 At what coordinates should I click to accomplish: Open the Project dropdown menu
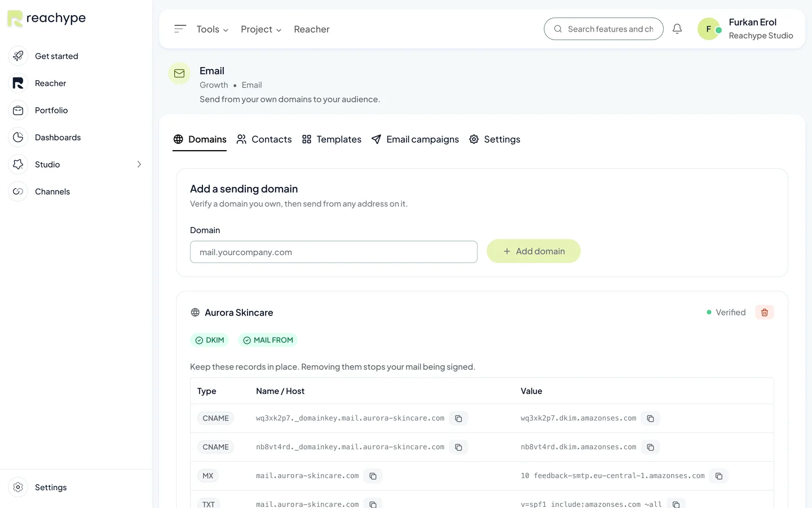[261, 29]
